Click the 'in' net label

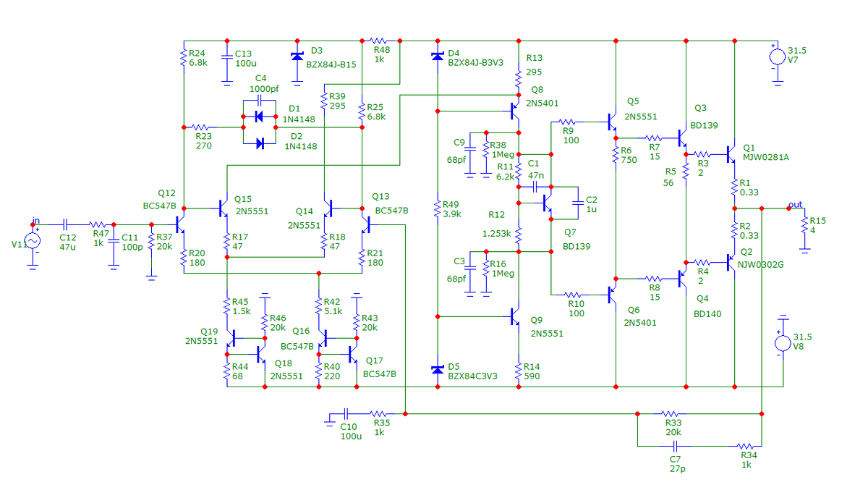36,221
